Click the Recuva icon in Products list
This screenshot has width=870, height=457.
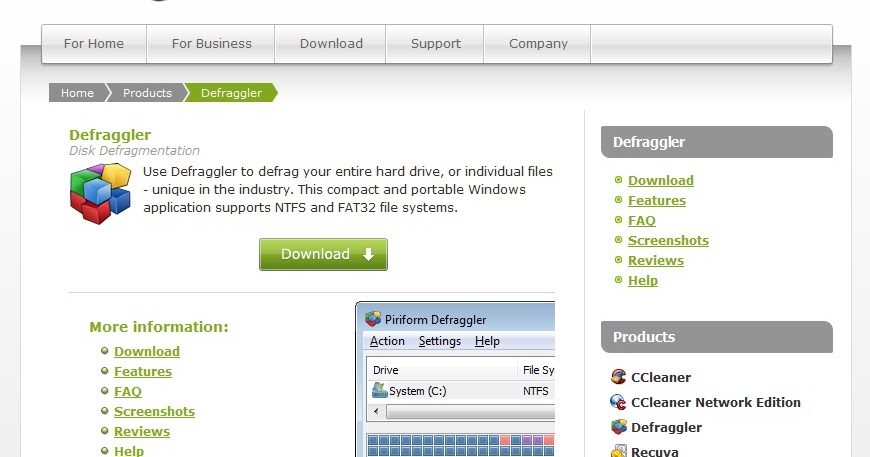618,451
